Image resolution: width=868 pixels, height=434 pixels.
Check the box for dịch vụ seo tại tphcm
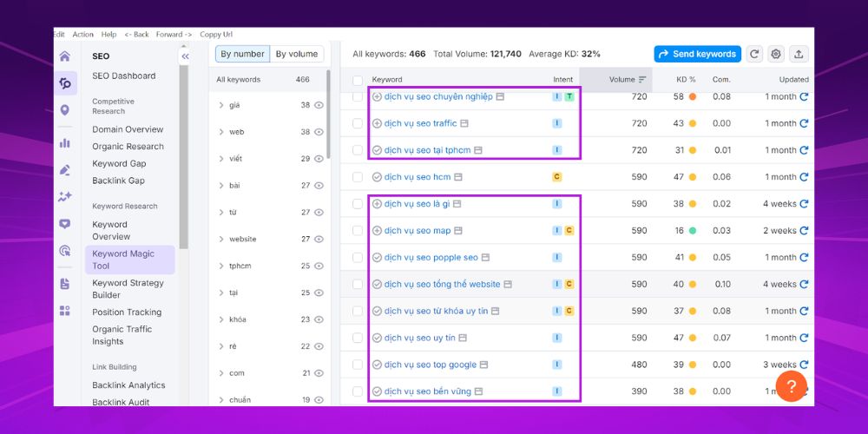coord(358,150)
